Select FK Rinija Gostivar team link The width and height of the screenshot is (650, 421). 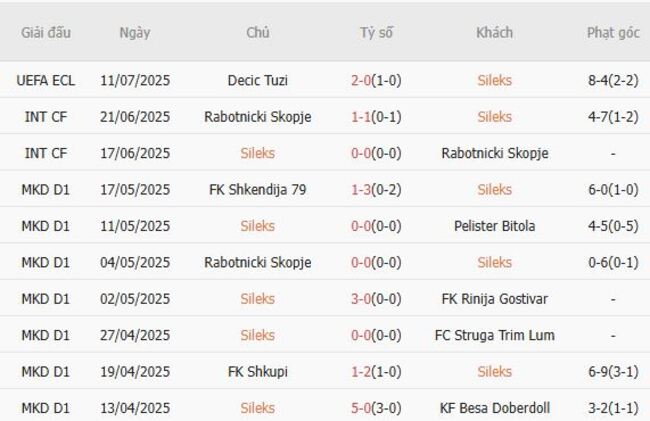point(494,299)
